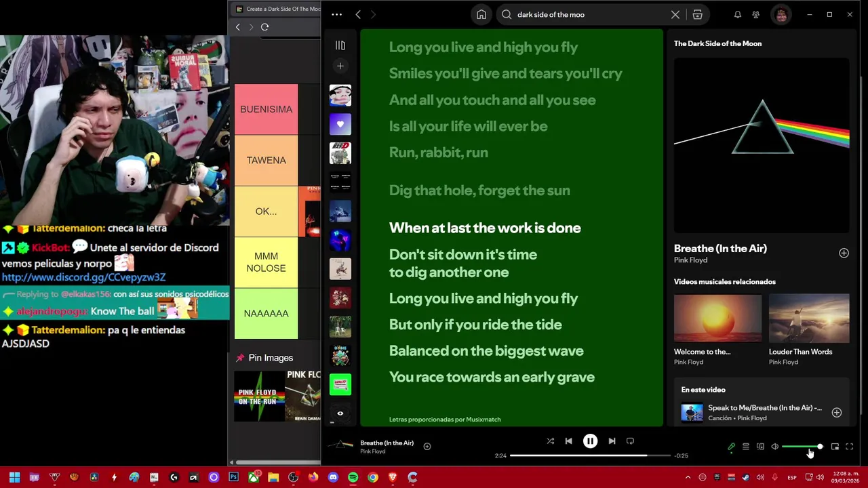Enter Spotify fullscreen view
The height and width of the screenshot is (488, 868).
tap(850, 447)
